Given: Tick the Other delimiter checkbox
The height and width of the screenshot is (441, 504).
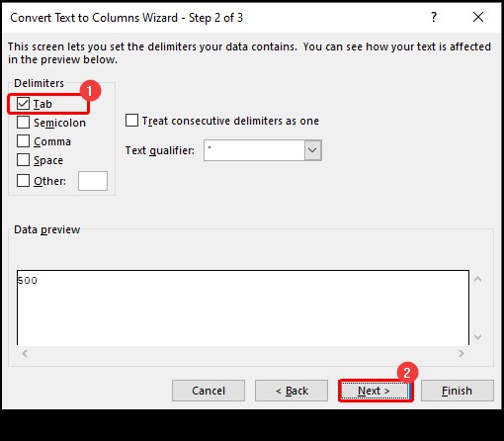Looking at the screenshot, I should tap(23, 181).
